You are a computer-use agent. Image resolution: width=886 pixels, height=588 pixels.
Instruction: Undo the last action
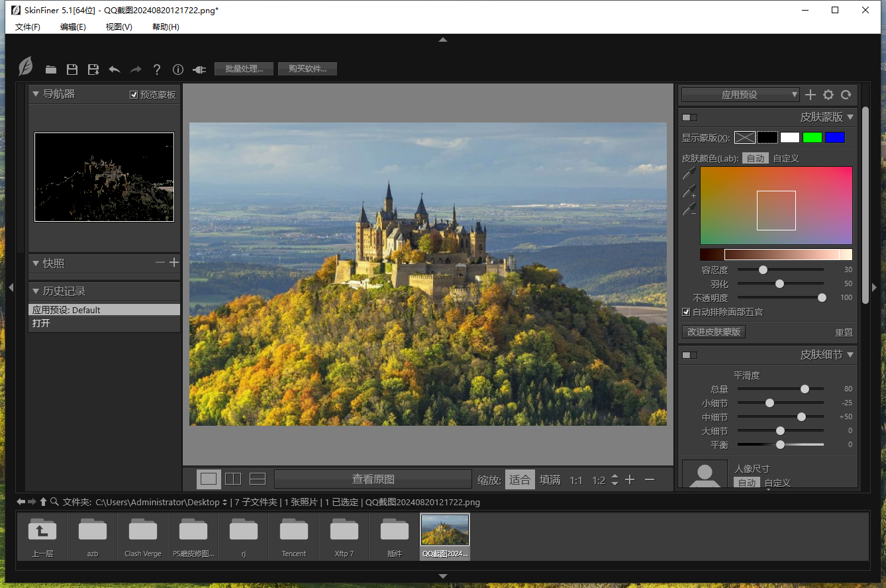[x=115, y=70]
